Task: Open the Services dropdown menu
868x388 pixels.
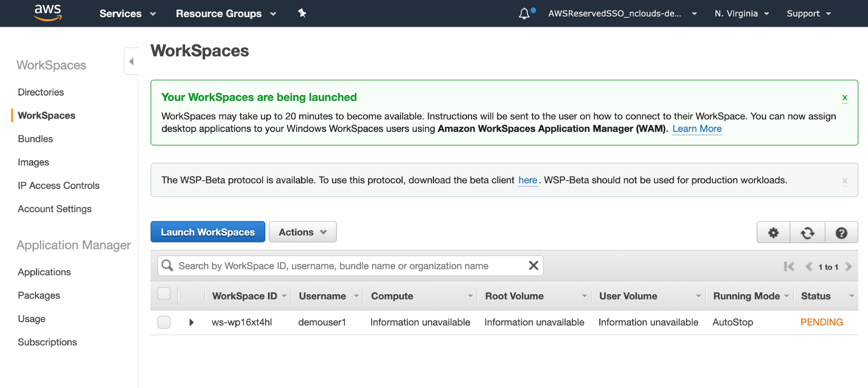Action: (x=128, y=13)
